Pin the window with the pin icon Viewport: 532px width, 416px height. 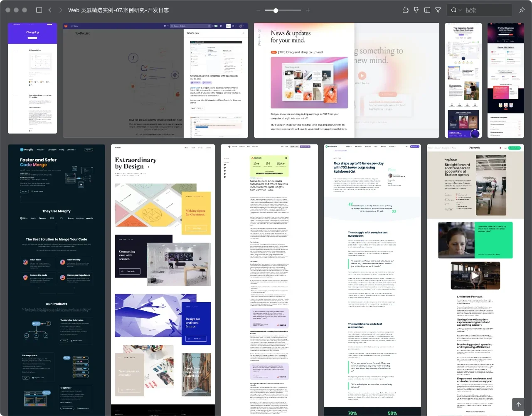(522, 10)
